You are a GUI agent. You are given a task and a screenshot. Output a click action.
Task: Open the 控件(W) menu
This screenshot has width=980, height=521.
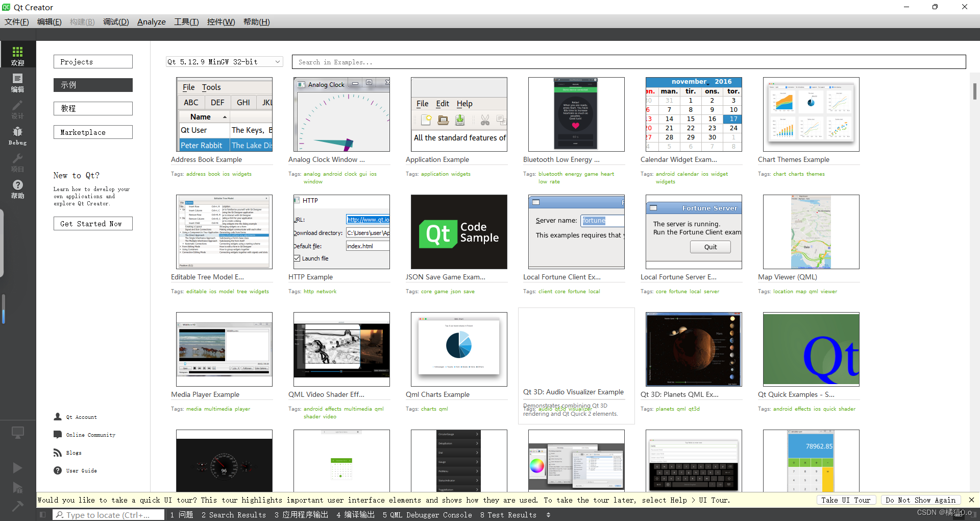click(221, 21)
